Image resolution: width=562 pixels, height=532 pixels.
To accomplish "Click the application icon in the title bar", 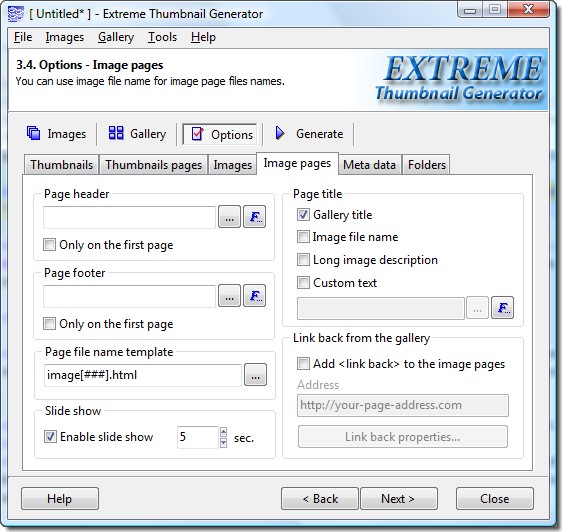I will [15, 14].
